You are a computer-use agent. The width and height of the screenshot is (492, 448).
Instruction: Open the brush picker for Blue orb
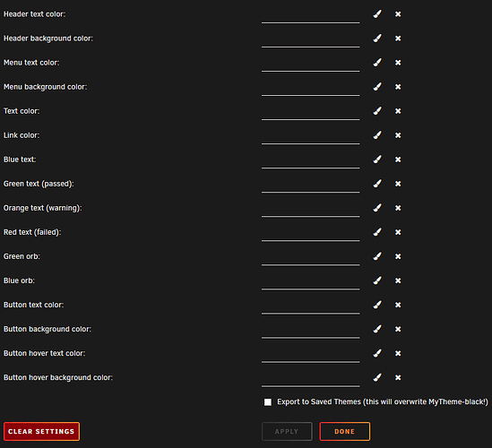tap(377, 280)
